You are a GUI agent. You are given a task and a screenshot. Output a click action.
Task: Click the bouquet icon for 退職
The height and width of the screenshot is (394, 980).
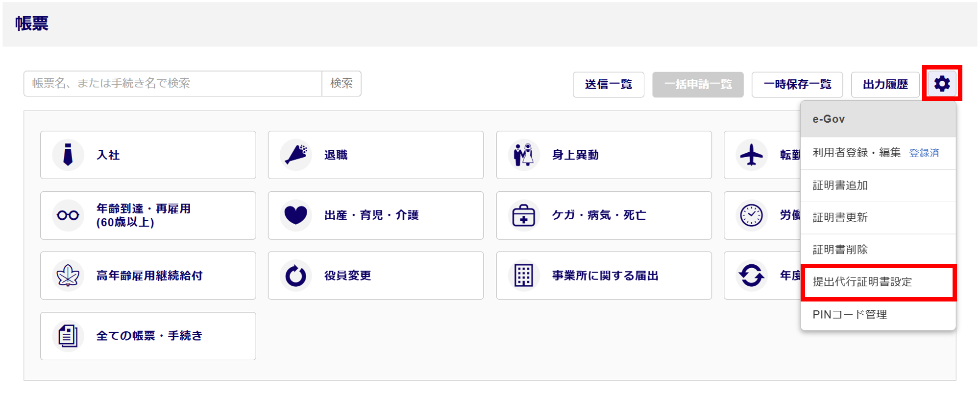(x=296, y=155)
